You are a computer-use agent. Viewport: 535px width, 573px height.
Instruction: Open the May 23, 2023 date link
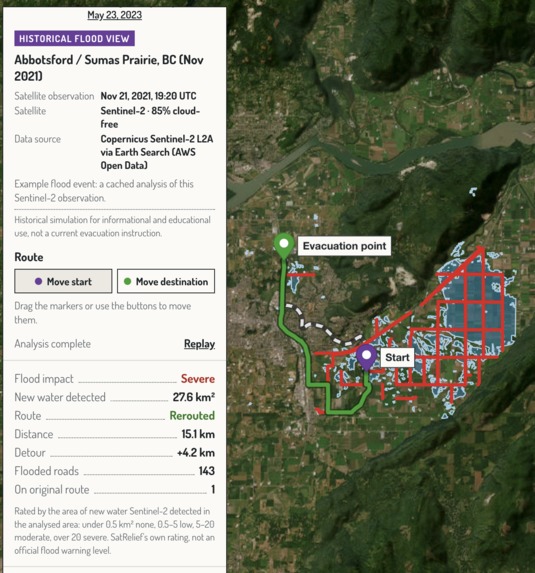pyautogui.click(x=114, y=15)
